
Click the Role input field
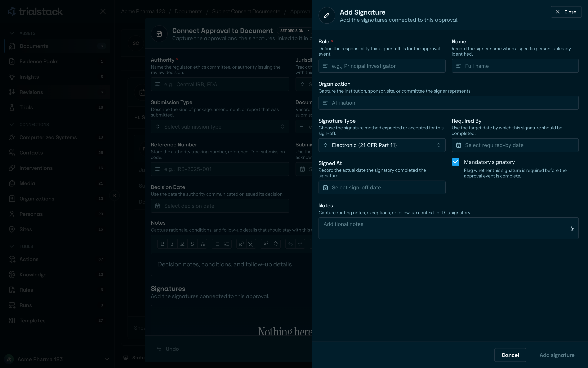[382, 66]
